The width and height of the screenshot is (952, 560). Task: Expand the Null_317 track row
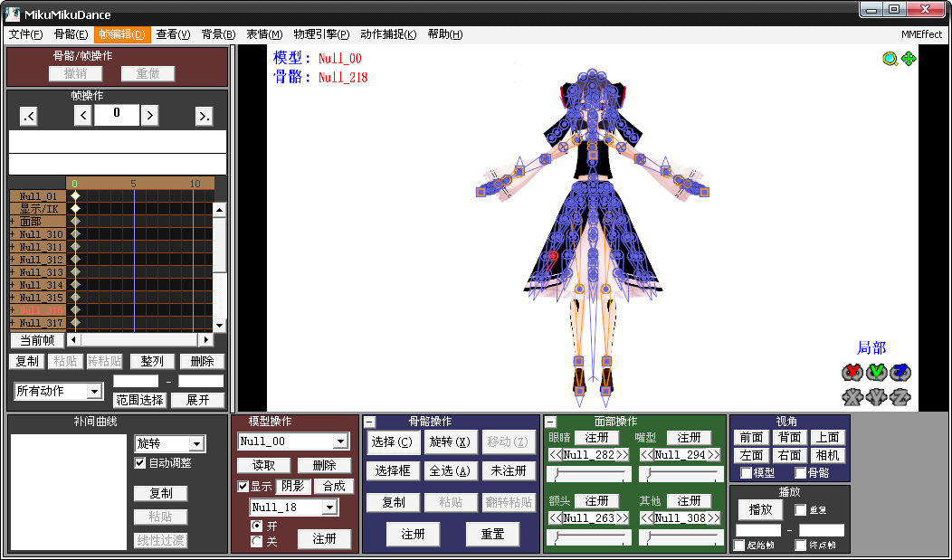point(12,323)
